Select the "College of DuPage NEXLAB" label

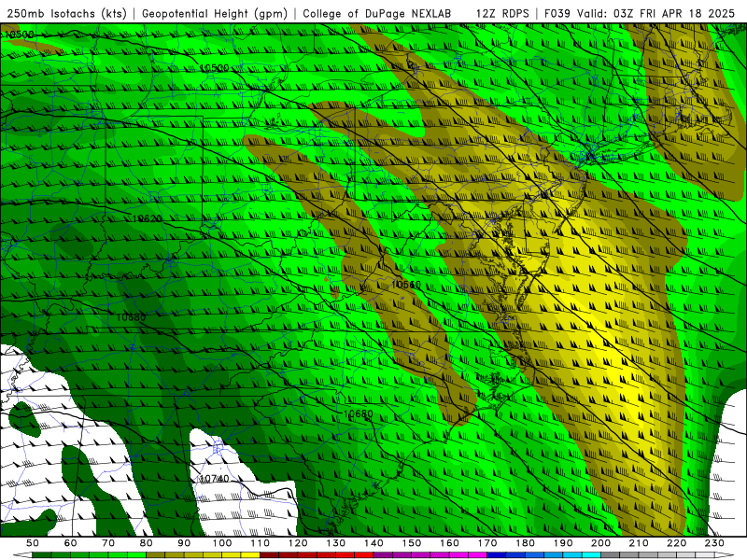point(377,13)
